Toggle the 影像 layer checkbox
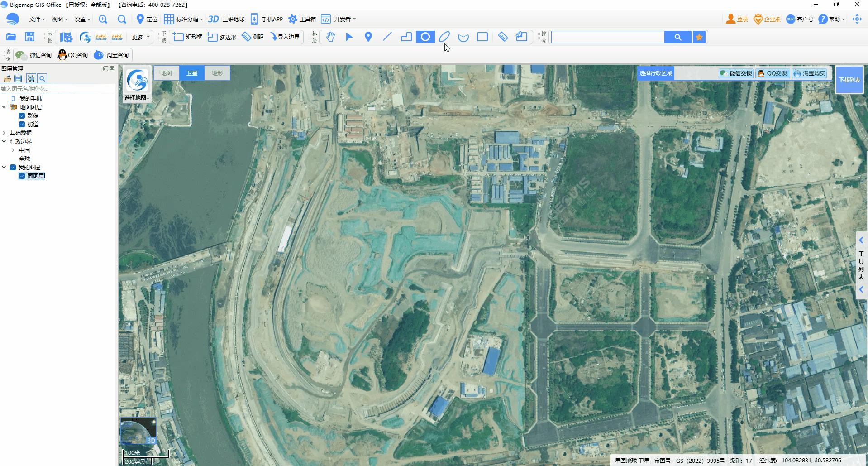The image size is (868, 466). 22,115
